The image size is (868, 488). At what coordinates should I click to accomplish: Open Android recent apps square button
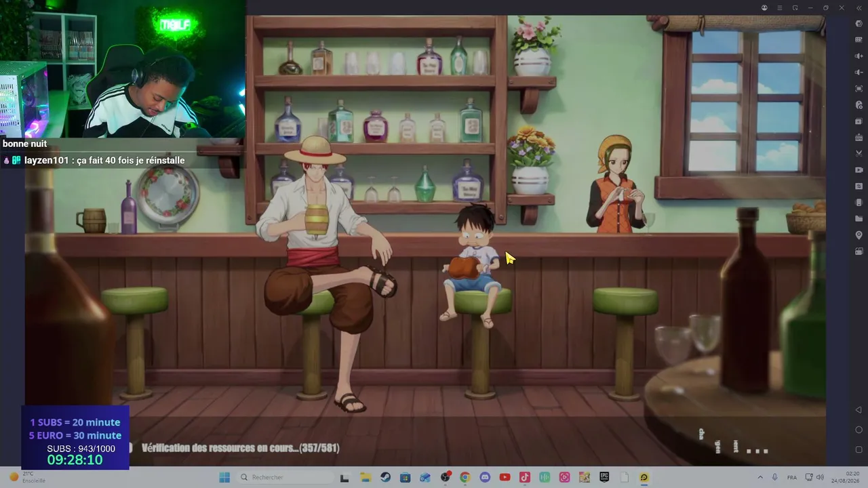(x=859, y=449)
